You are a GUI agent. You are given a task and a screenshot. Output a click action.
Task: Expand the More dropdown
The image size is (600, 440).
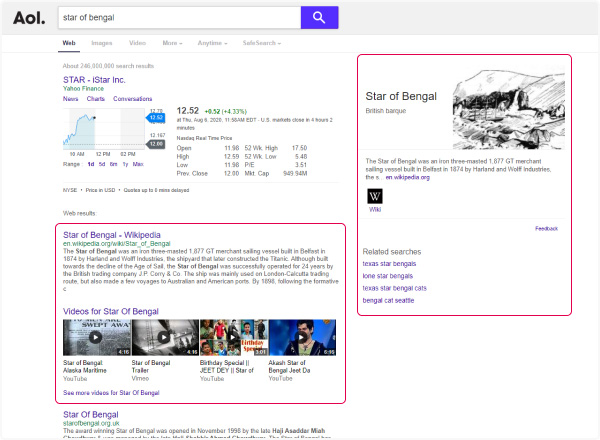click(x=172, y=43)
